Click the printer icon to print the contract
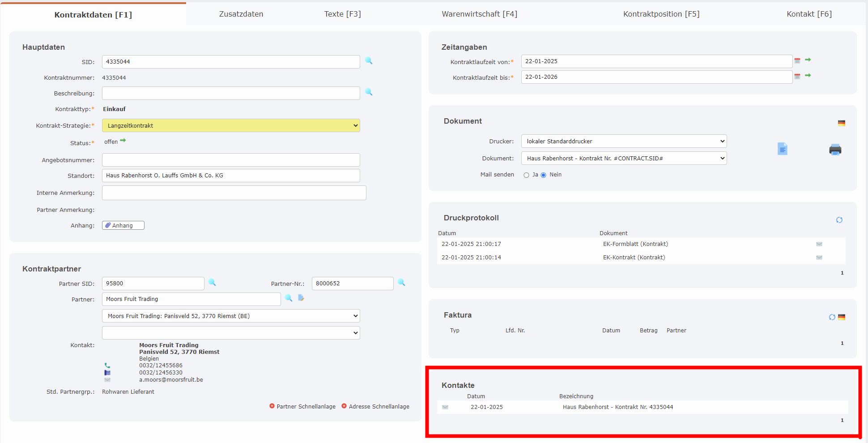The width and height of the screenshot is (868, 443). click(835, 150)
